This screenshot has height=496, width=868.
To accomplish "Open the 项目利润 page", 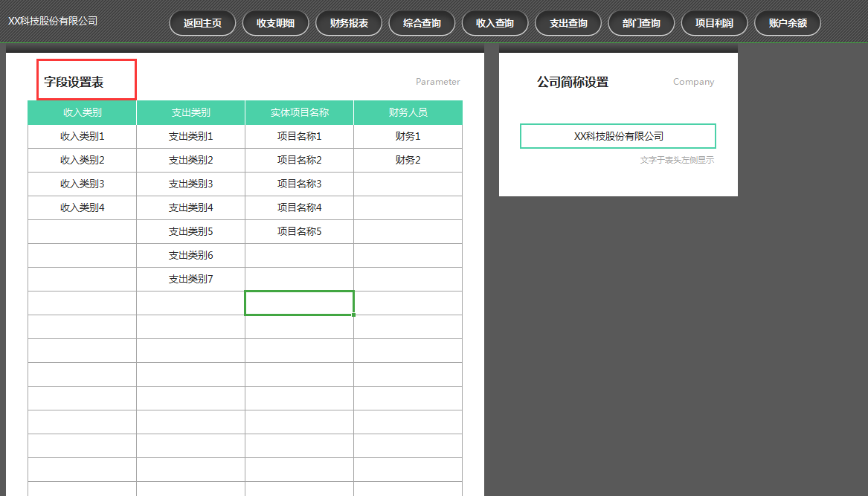I will [714, 23].
